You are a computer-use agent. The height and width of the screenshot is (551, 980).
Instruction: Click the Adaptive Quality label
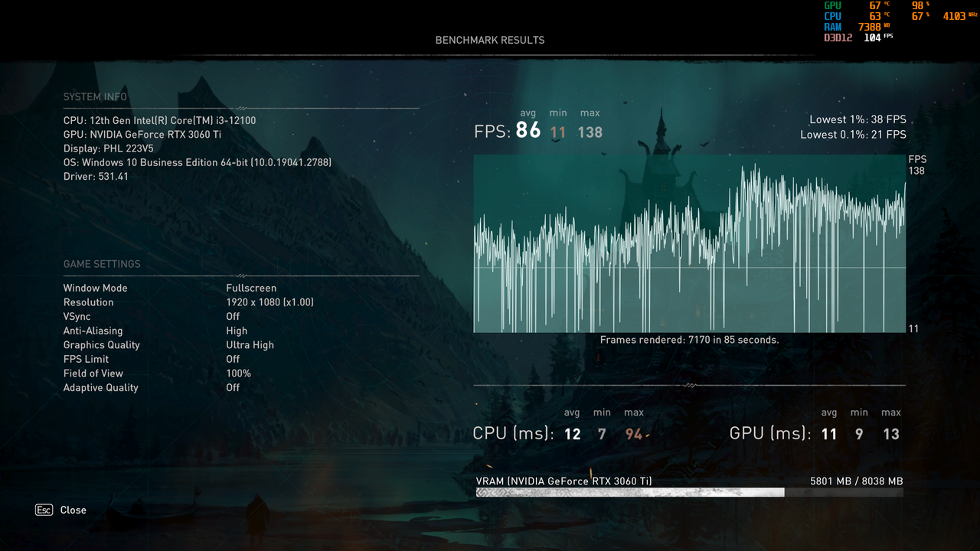[100, 388]
